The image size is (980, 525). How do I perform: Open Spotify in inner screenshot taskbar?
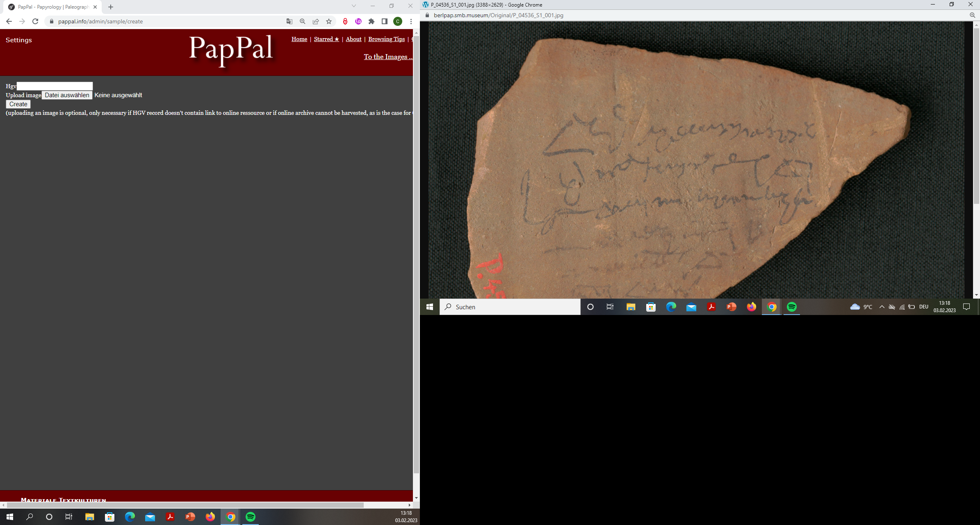(x=792, y=307)
